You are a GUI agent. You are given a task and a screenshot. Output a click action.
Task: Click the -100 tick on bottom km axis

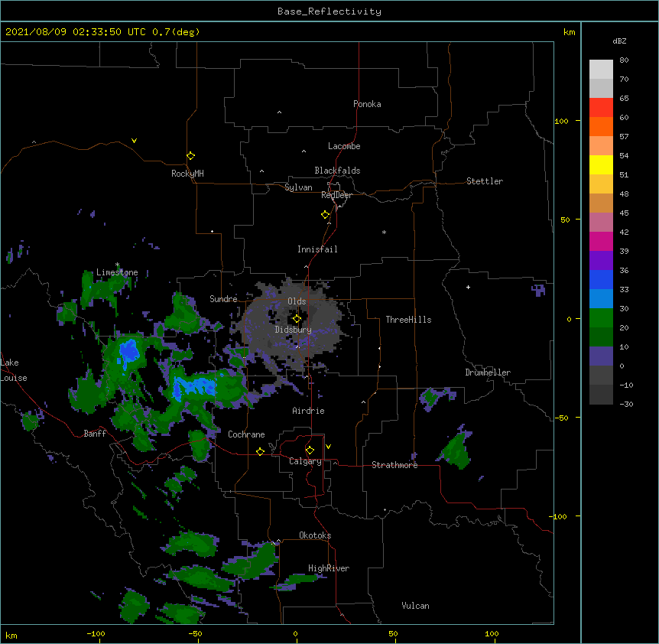[96, 633]
